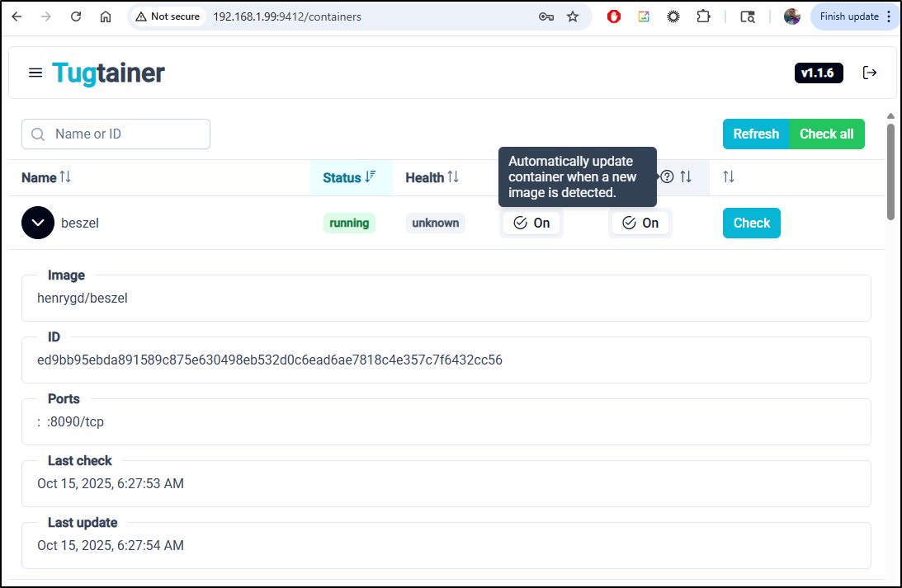Click the browser home icon
This screenshot has width=902, height=588.
click(106, 16)
